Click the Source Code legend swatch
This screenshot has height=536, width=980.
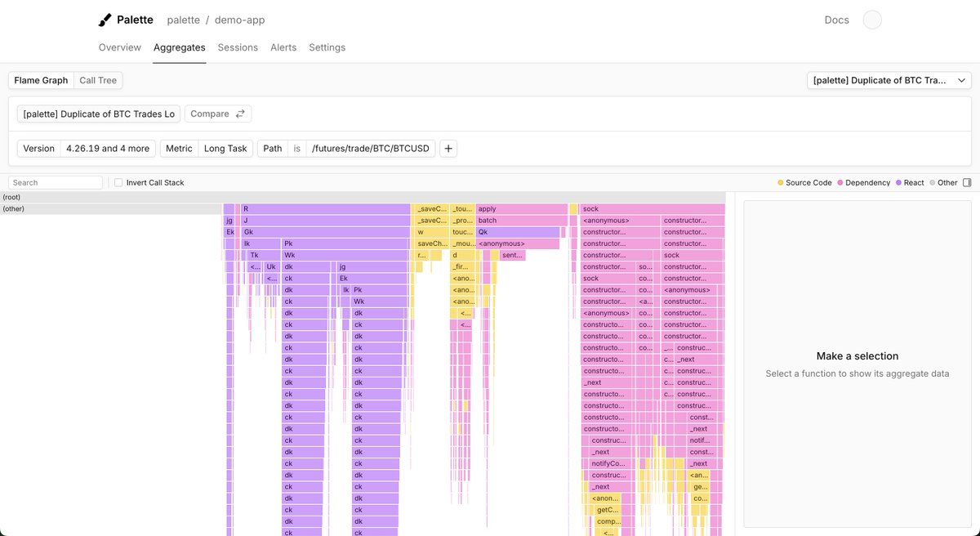click(x=781, y=183)
